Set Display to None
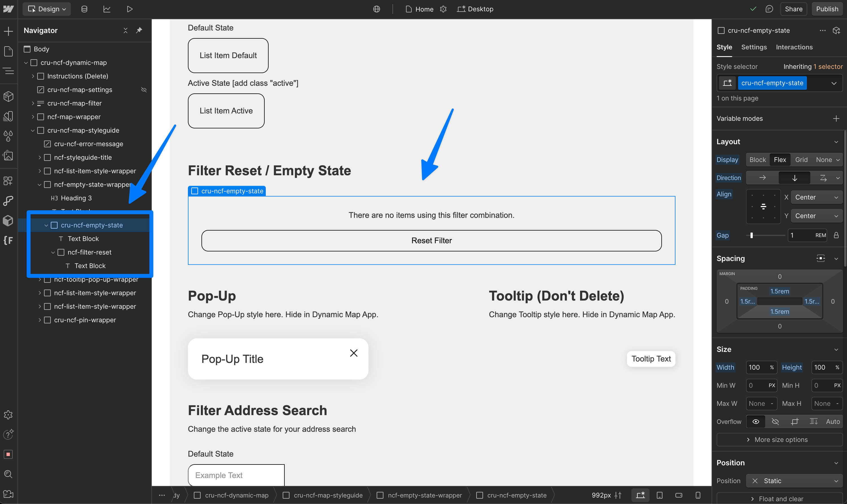This screenshot has width=847, height=504. click(824, 160)
